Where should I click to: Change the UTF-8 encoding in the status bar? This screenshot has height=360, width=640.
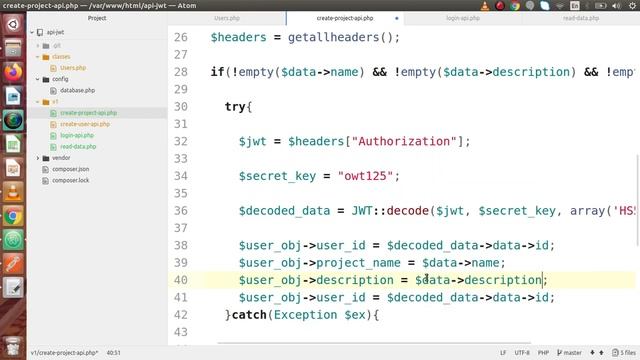[x=522, y=353]
